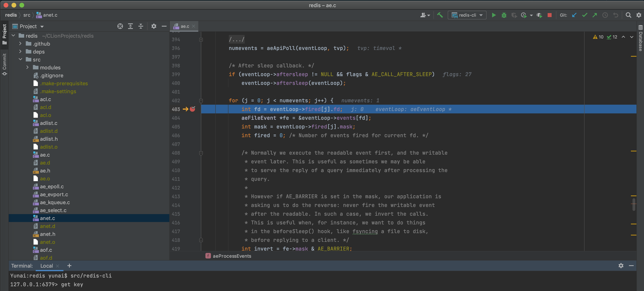Open the user account icon menu
644x291 pixels.
[425, 15]
